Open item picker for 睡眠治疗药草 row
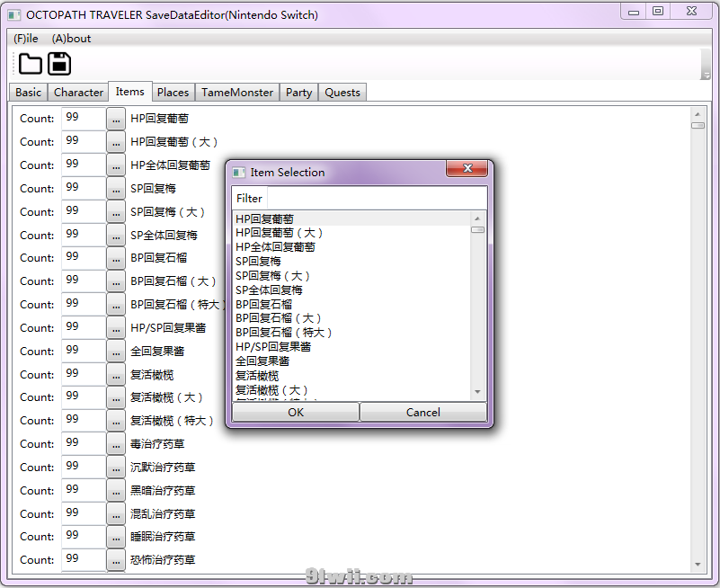The width and height of the screenshot is (720, 588). click(x=116, y=538)
